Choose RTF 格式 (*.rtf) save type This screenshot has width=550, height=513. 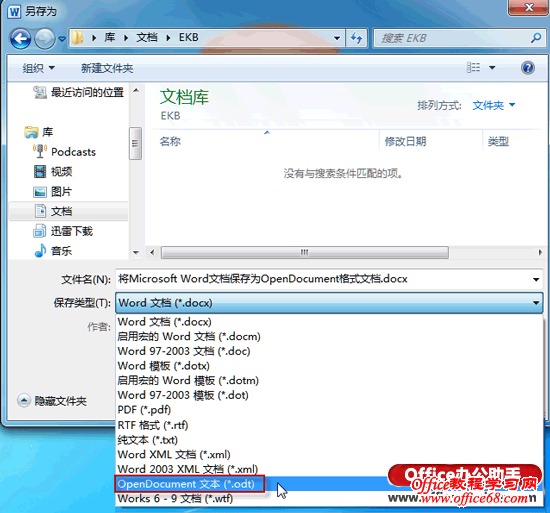(329, 425)
